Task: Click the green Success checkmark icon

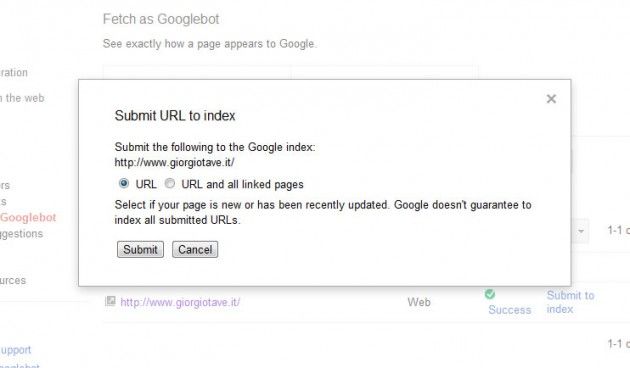Action: 490,294
